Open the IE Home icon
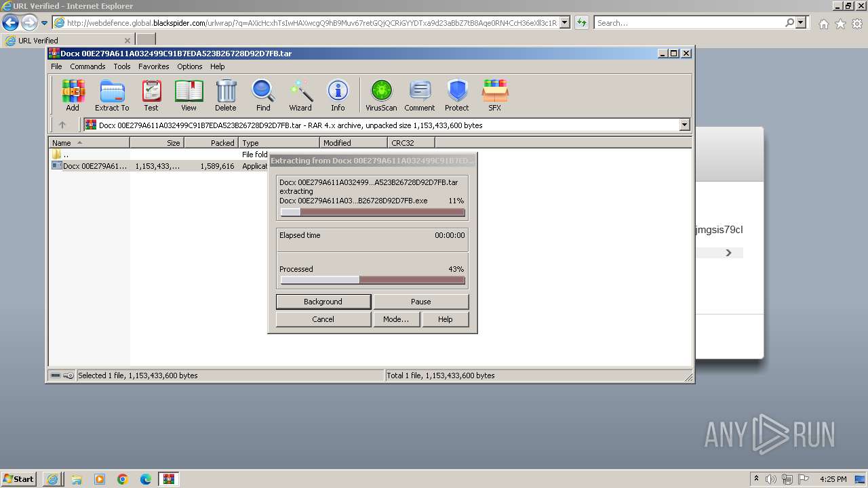This screenshot has height=488, width=868. [x=823, y=24]
